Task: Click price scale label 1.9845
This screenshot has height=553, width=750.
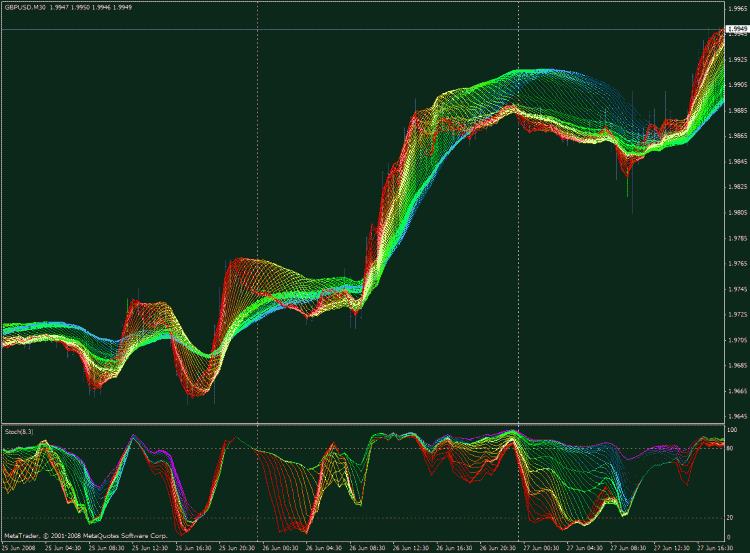Action: (x=738, y=162)
